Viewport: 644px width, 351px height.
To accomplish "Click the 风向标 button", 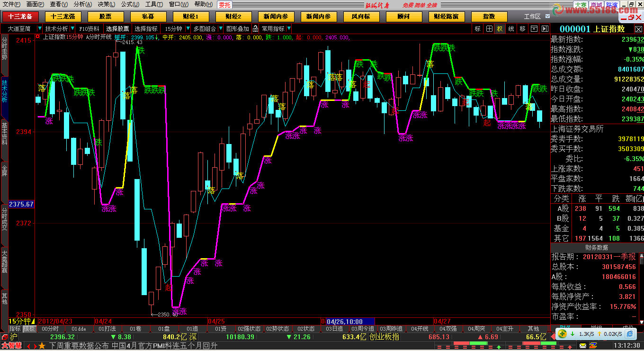I will [x=361, y=16].
